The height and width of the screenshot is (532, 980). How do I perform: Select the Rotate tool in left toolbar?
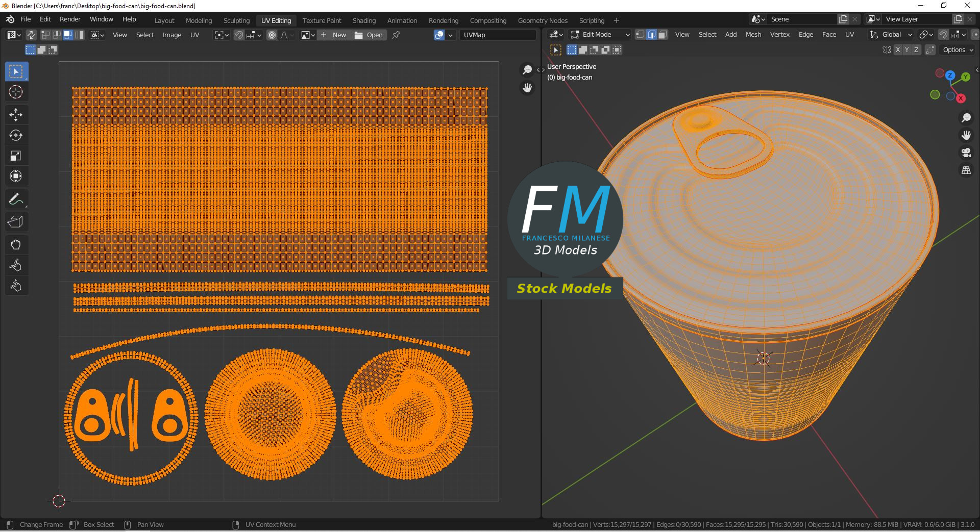pos(16,135)
